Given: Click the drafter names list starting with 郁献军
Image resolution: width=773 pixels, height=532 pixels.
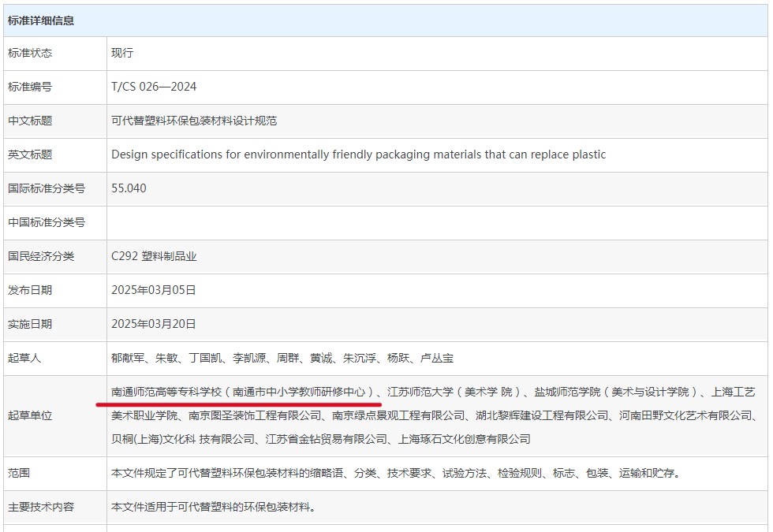Looking at the screenshot, I should [x=282, y=358].
